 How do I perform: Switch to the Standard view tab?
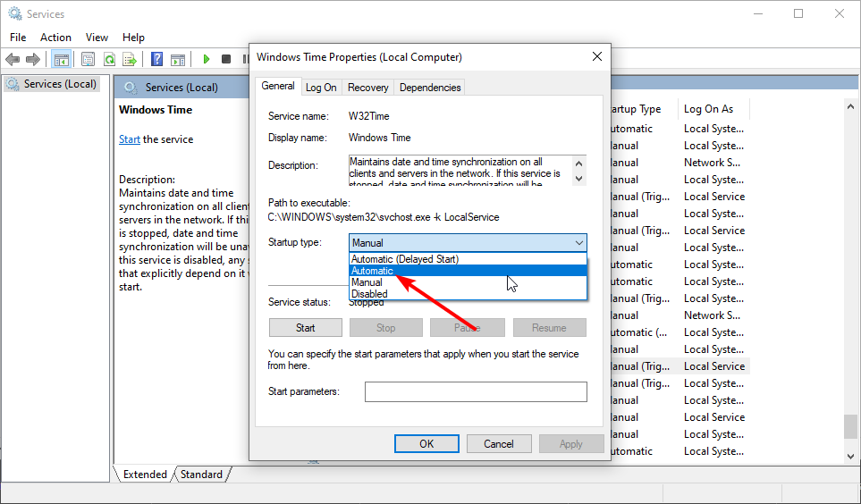201,475
